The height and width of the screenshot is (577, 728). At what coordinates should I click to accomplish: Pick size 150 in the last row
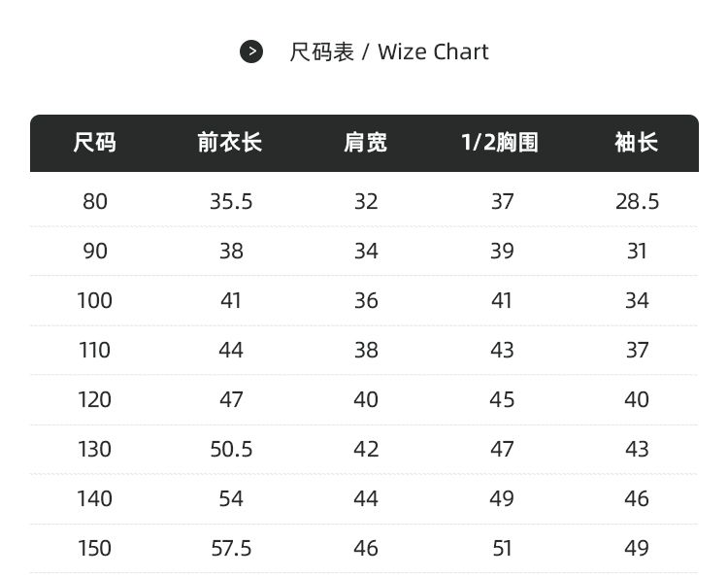(x=95, y=549)
